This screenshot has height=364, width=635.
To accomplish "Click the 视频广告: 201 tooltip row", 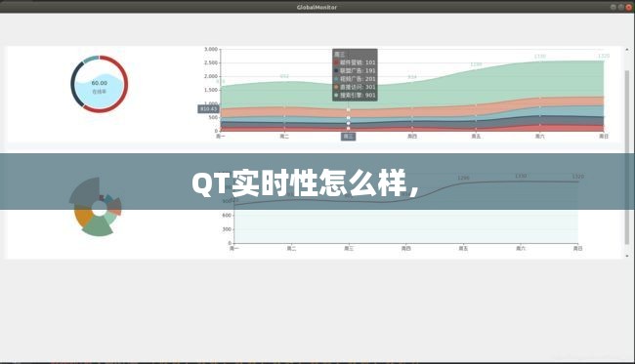I will 355,79.
